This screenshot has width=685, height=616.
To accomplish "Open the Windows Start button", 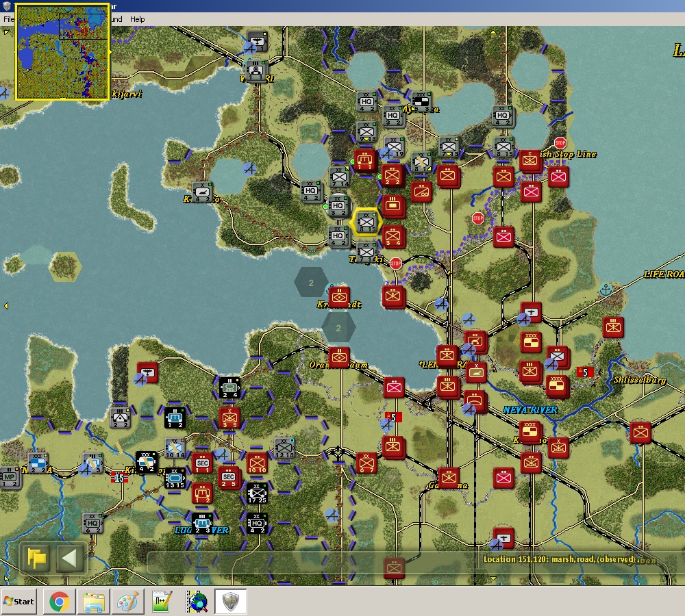I will point(18,601).
